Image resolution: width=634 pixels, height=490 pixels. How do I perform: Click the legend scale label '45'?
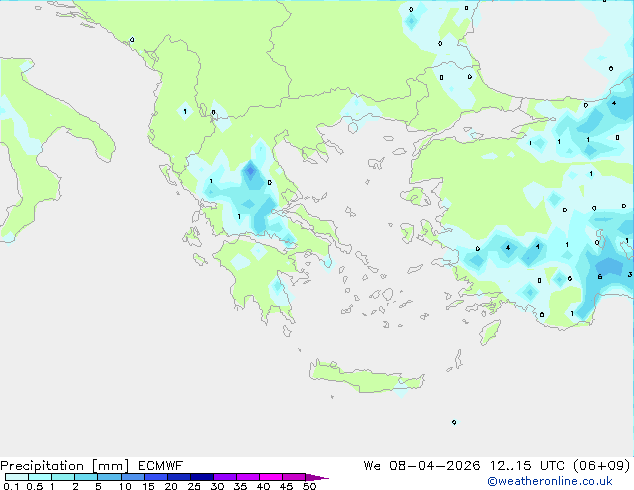(287, 486)
